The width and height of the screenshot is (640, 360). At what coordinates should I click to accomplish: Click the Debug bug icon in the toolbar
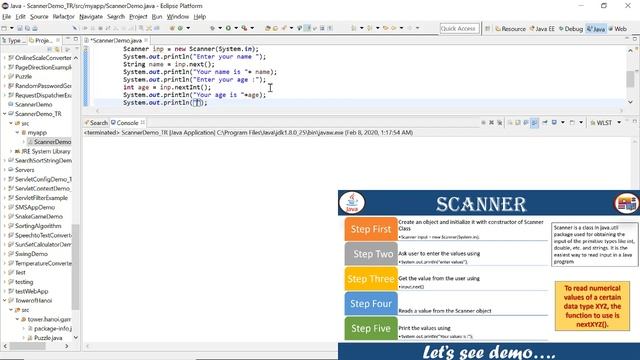coord(212,28)
